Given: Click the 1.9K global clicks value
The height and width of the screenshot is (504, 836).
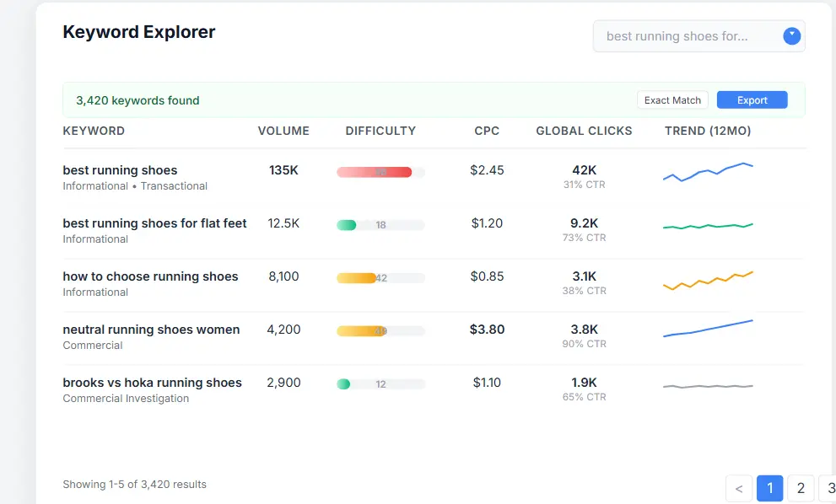Looking at the screenshot, I should 585,383.
